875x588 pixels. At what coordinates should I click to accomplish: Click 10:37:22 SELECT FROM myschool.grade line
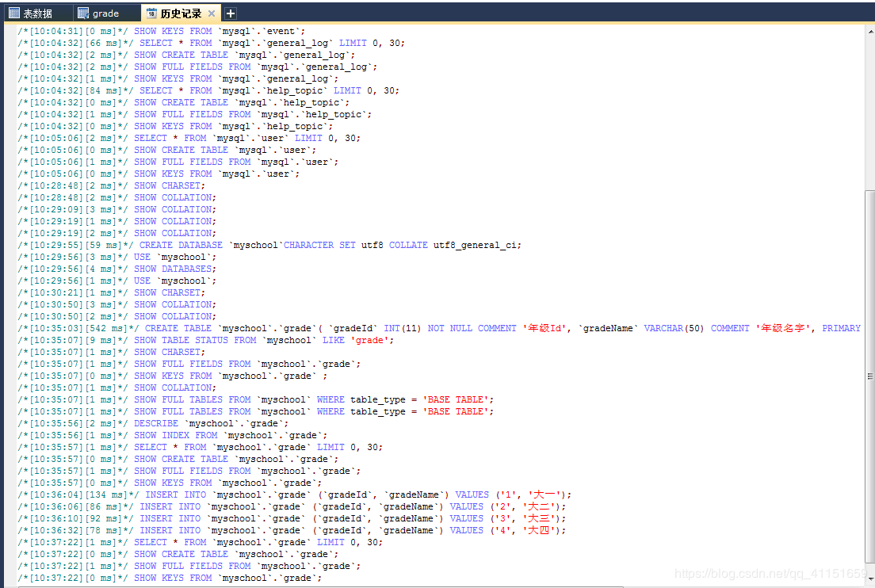(x=201, y=543)
